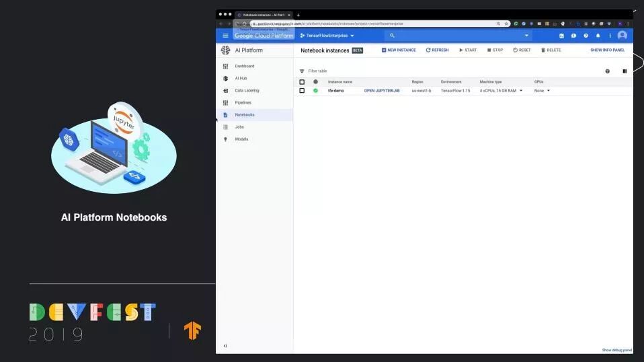
Task: Go to Pipelines in sidebar
Action: coord(243,103)
